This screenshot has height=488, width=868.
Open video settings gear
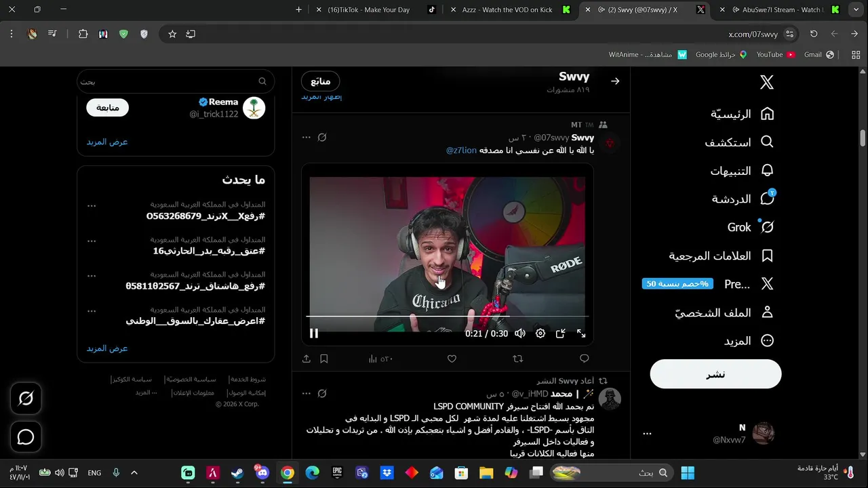[x=540, y=333]
